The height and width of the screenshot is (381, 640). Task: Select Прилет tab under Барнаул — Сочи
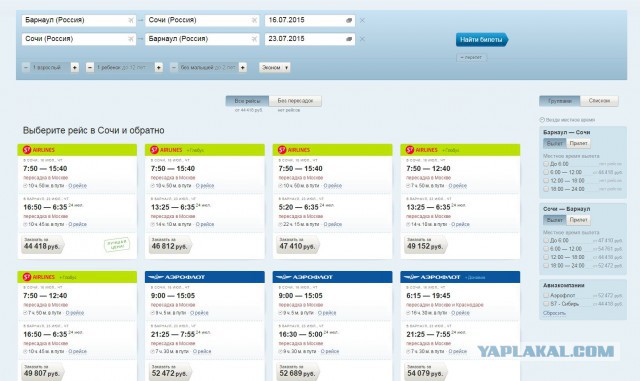point(578,143)
